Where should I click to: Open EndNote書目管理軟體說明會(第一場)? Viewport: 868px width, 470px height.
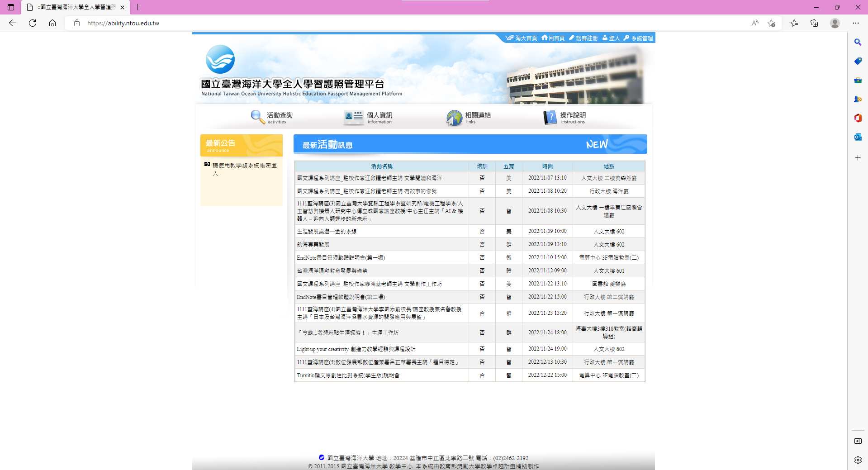pos(341,257)
